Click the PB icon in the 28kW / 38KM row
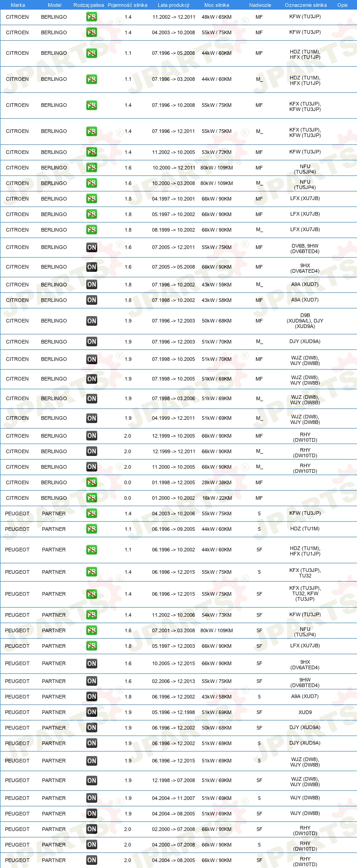Screen dimensions: 357x868 point(92,482)
